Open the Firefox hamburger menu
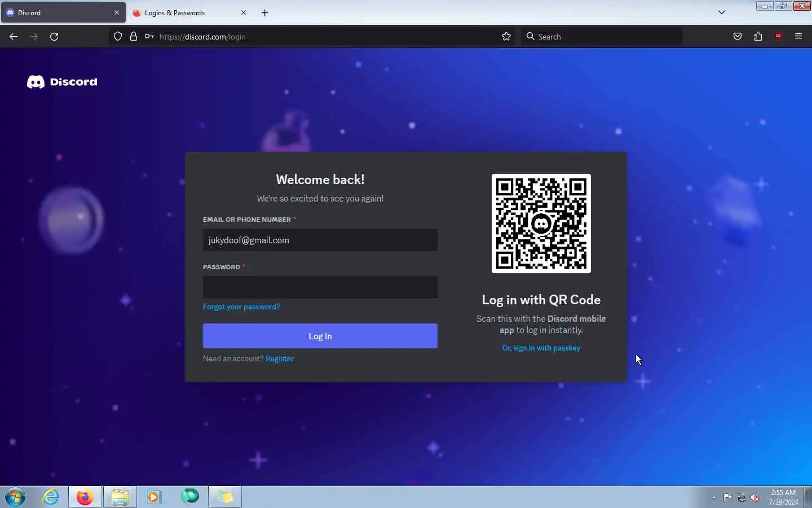This screenshot has width=812, height=508. tap(798, 37)
